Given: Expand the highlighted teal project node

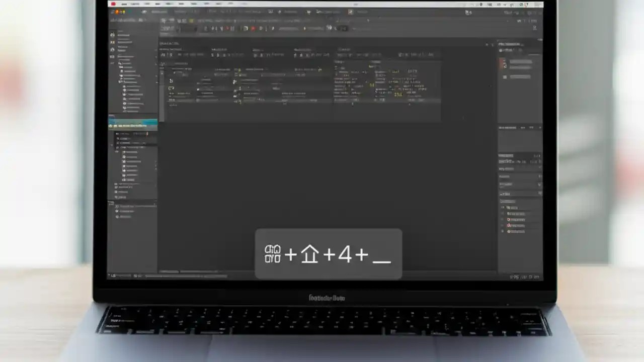Looking at the screenshot, I should coord(132,123).
